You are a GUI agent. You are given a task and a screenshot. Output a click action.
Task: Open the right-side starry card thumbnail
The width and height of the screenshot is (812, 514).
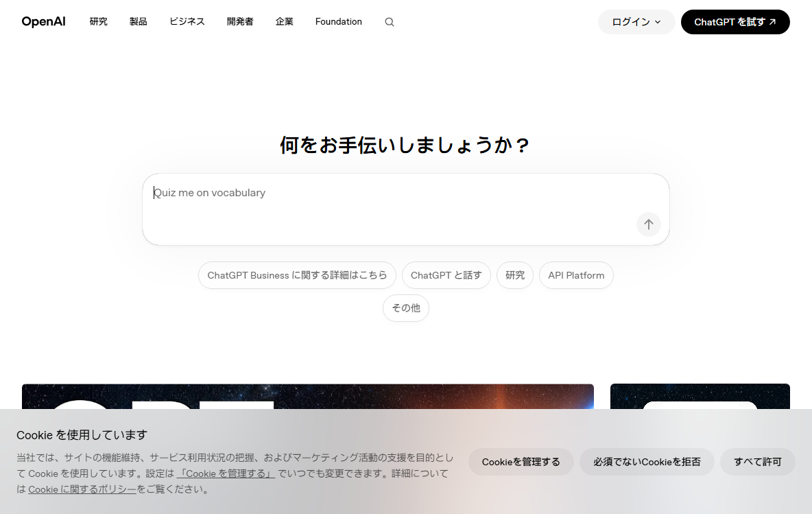(700, 397)
